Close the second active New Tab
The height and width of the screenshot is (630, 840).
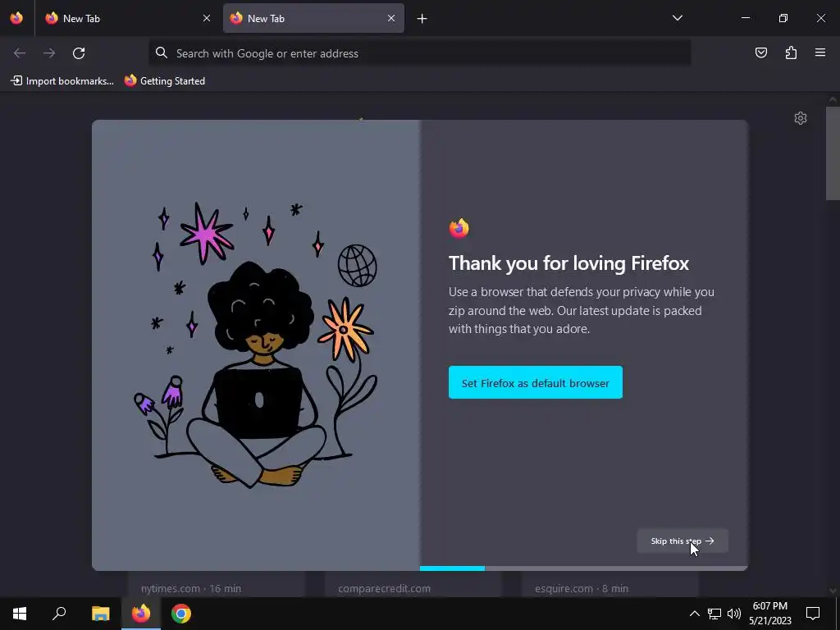[x=391, y=18]
